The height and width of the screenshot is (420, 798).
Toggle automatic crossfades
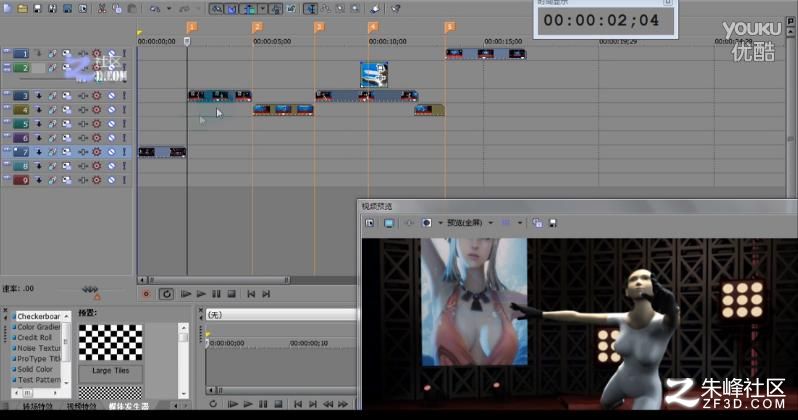click(x=232, y=8)
